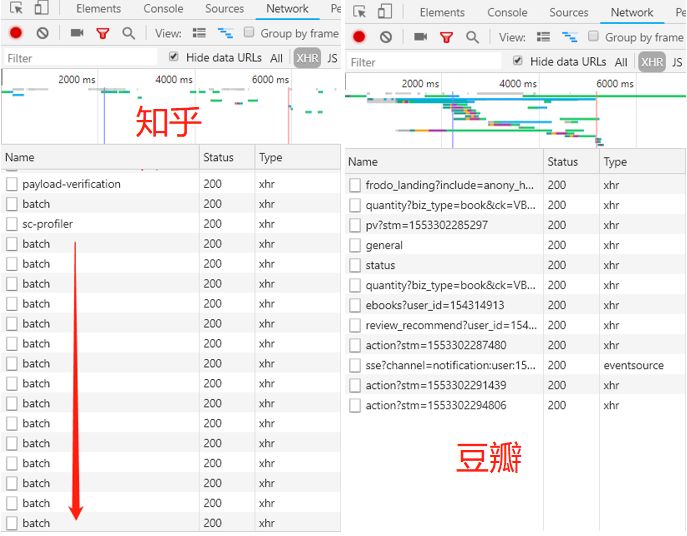Clear network log in left panel

pyautogui.click(x=42, y=33)
